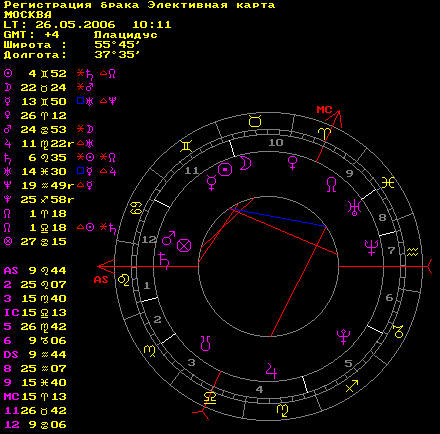Click the blue square aspect line in the center
The height and width of the screenshot is (434, 440).
pos(278,218)
